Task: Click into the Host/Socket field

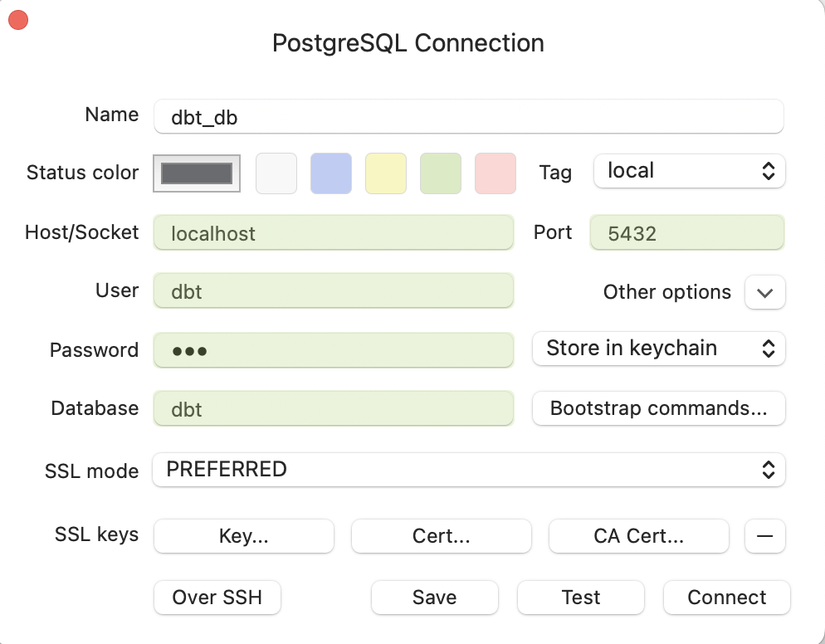Action: point(334,233)
